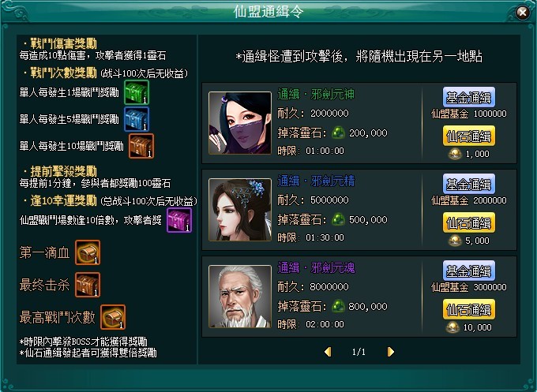Close the 仙盟通緝令 window
Viewport: 537px width, 392px height.
pos(523,13)
